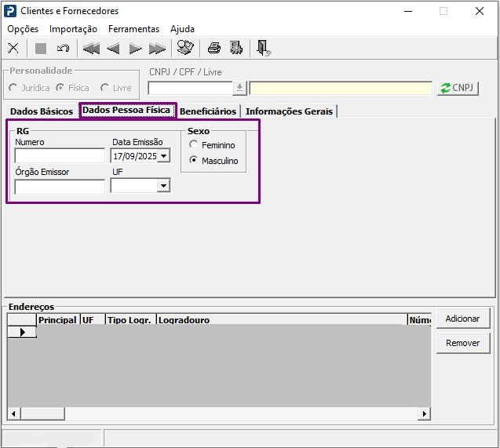Click the undo arrow toolbar icon

tap(64, 49)
